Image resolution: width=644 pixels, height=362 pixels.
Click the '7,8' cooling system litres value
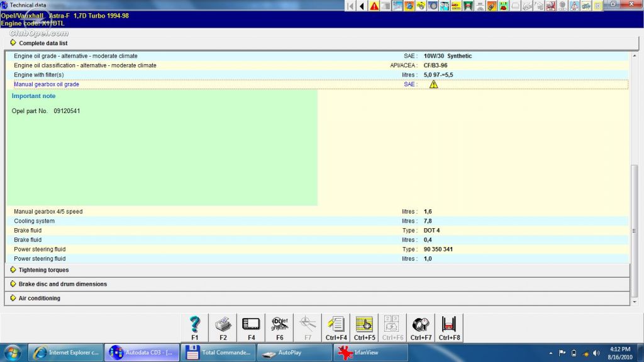(428, 221)
